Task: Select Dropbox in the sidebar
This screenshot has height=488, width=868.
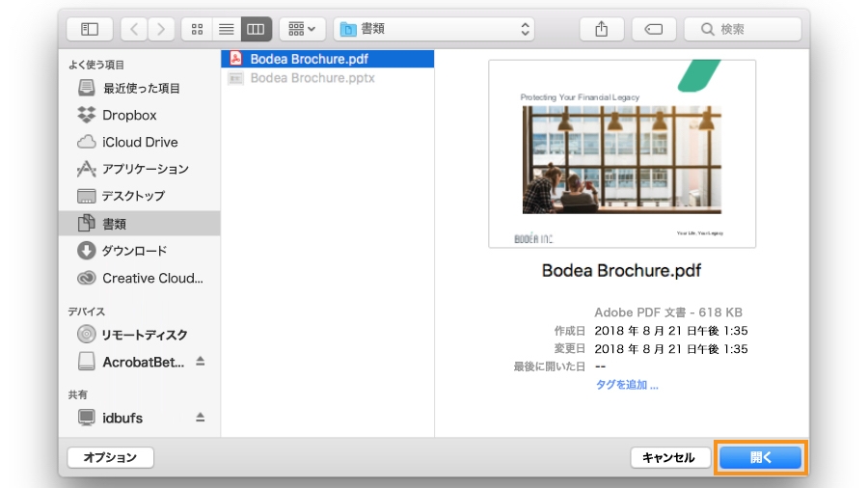Action: coord(140,115)
